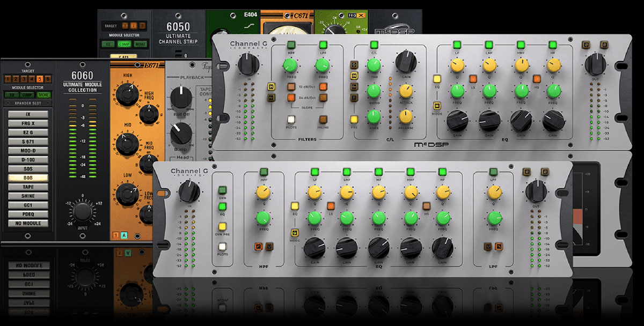This screenshot has height=326, width=644.
Task: Toggle the LPF enable light in Channel G Compact
Action: (324, 45)
